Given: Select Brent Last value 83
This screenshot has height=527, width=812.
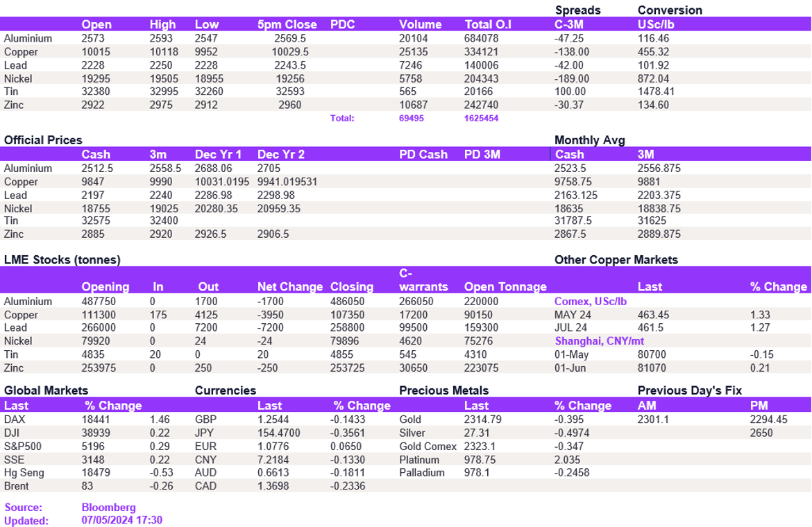Looking at the screenshot, I should click(x=87, y=487).
